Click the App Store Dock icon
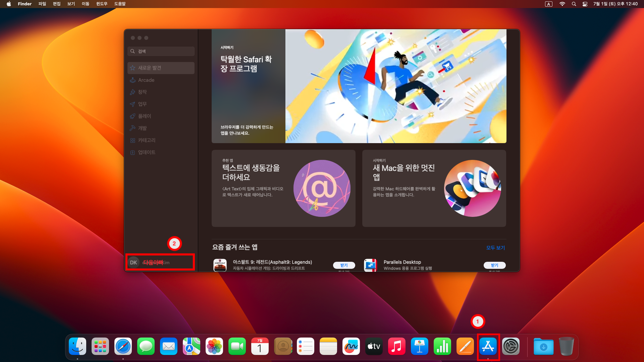 pos(488,346)
